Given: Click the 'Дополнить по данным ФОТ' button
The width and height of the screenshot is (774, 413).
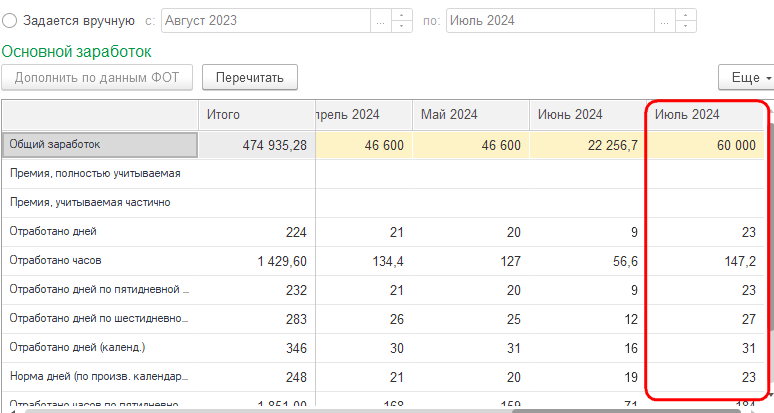Looking at the screenshot, I should tap(97, 77).
